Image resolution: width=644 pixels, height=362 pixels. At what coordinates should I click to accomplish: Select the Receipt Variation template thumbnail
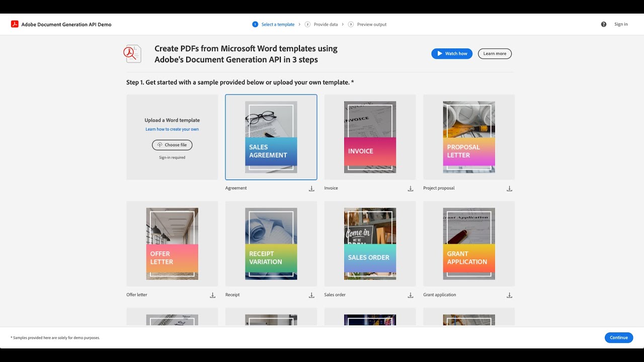click(271, 244)
